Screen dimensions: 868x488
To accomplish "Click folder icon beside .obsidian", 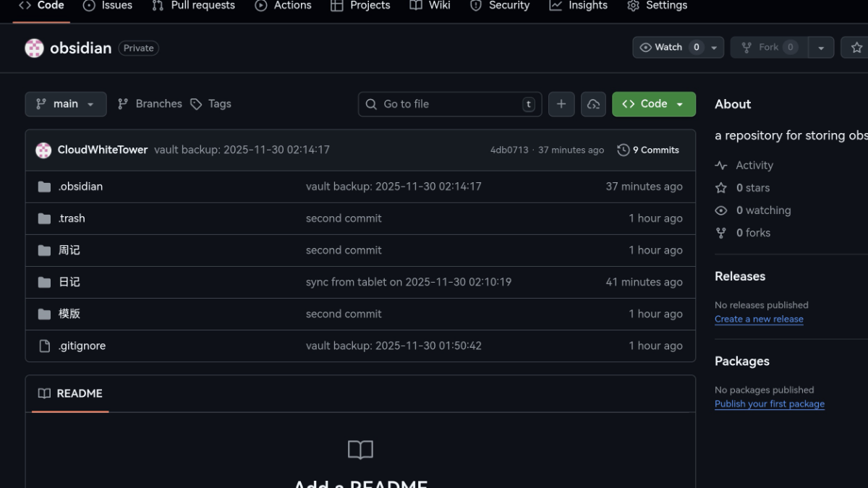I will point(44,187).
